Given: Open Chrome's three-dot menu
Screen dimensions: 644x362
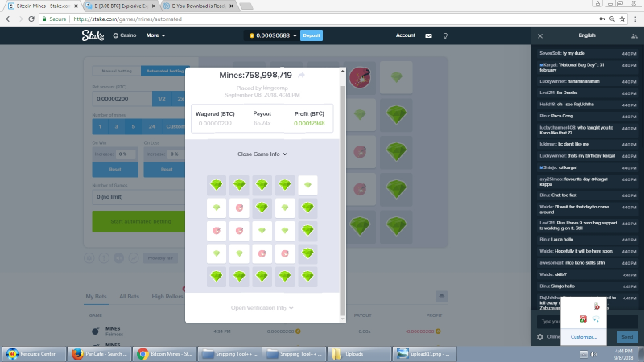Looking at the screenshot, I should [x=635, y=19].
